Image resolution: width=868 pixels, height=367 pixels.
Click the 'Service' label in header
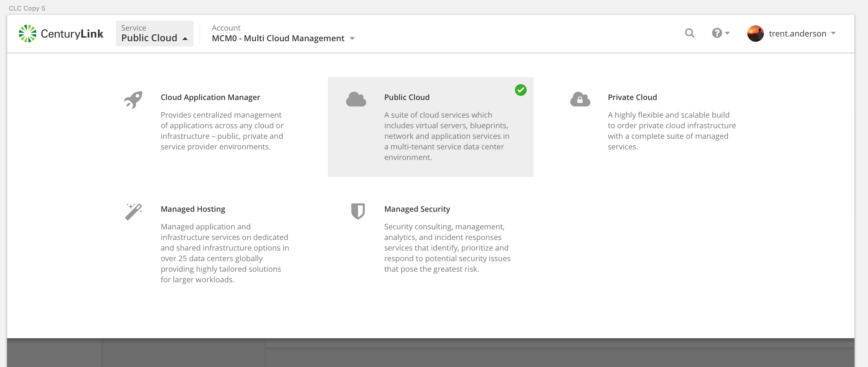(133, 28)
